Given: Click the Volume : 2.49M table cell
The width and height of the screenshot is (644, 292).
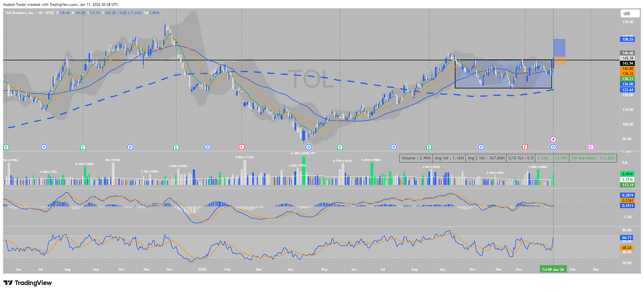Looking at the screenshot, I should click(416, 158).
